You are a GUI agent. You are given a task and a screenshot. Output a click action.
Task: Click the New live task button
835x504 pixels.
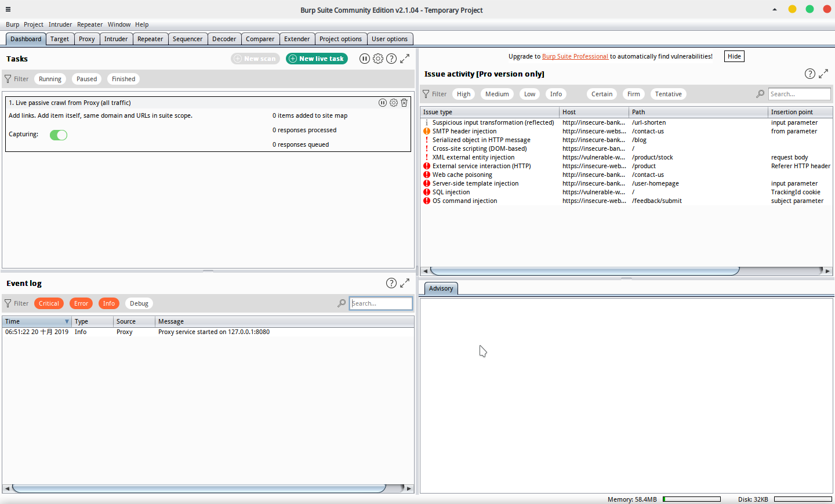coord(317,59)
